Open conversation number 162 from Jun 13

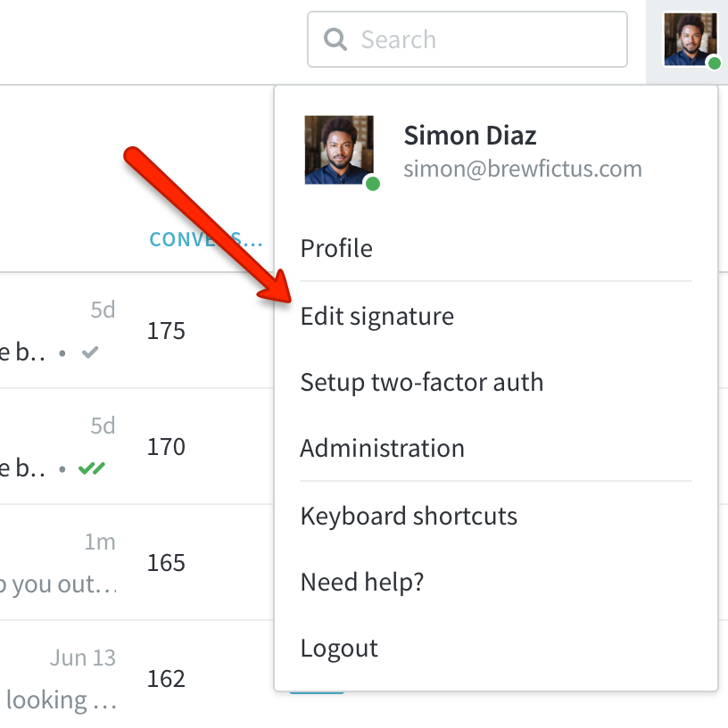[166, 679]
